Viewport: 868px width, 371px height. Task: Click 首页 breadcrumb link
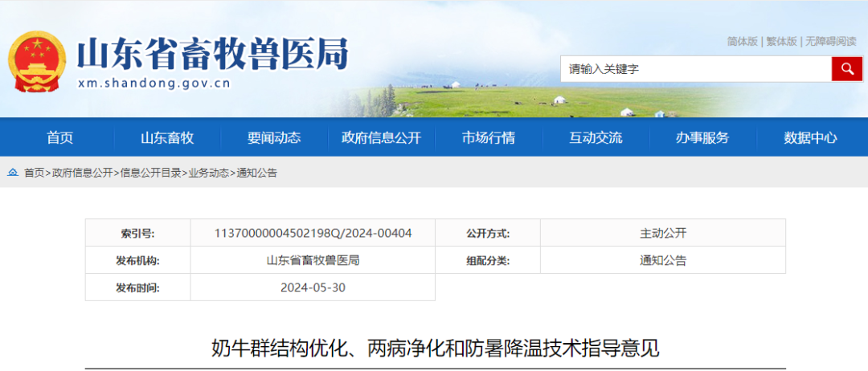click(x=35, y=173)
